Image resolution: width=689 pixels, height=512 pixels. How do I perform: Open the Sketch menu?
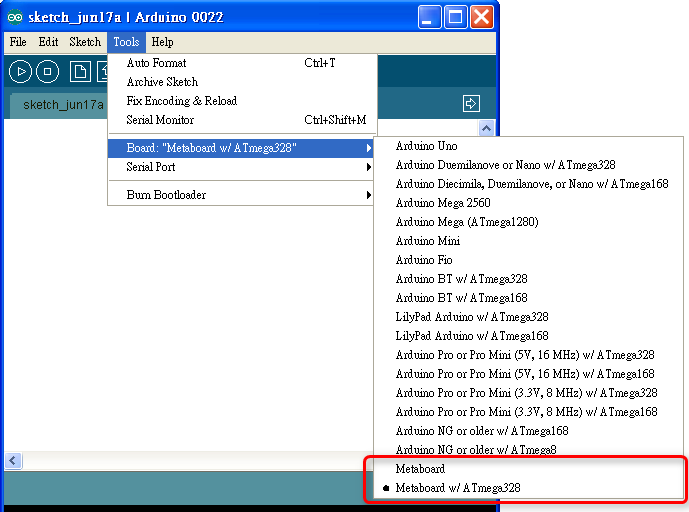click(x=85, y=42)
